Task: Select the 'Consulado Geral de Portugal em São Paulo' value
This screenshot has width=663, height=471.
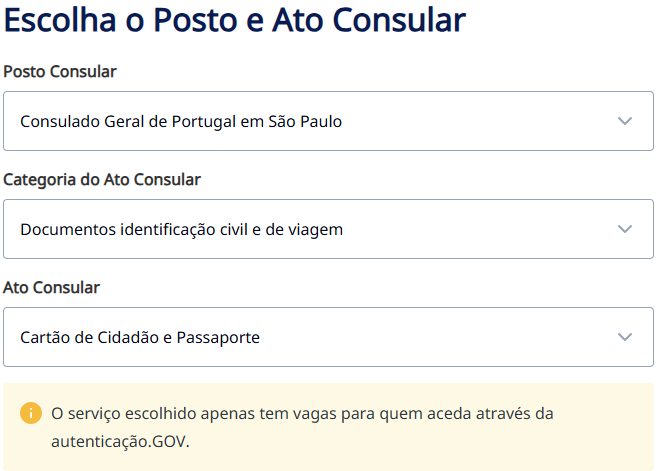Action: pos(181,122)
